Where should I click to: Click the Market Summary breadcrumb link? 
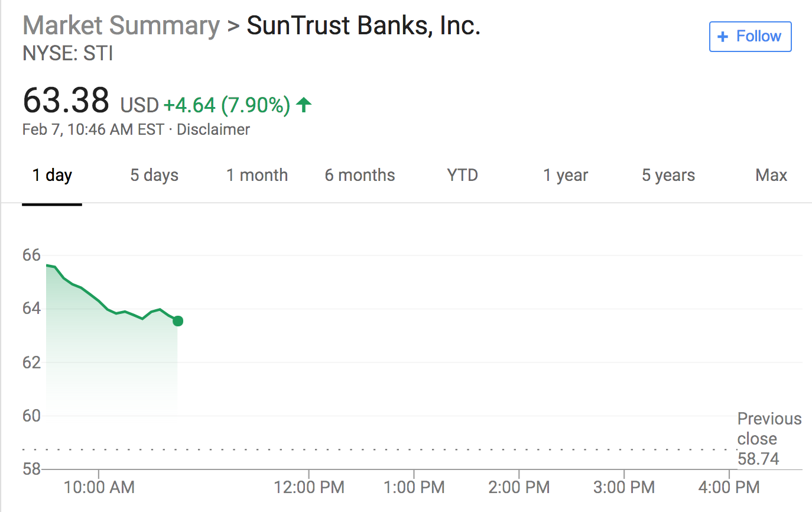(x=121, y=26)
